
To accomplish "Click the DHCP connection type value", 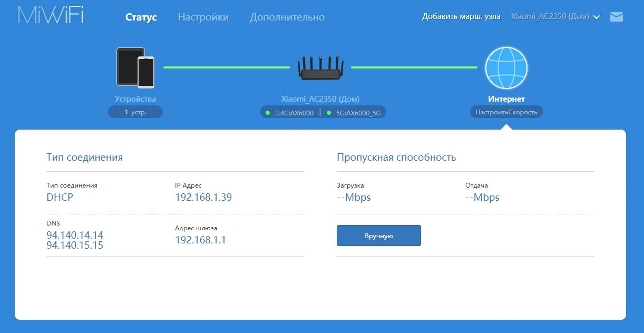I will (60, 198).
